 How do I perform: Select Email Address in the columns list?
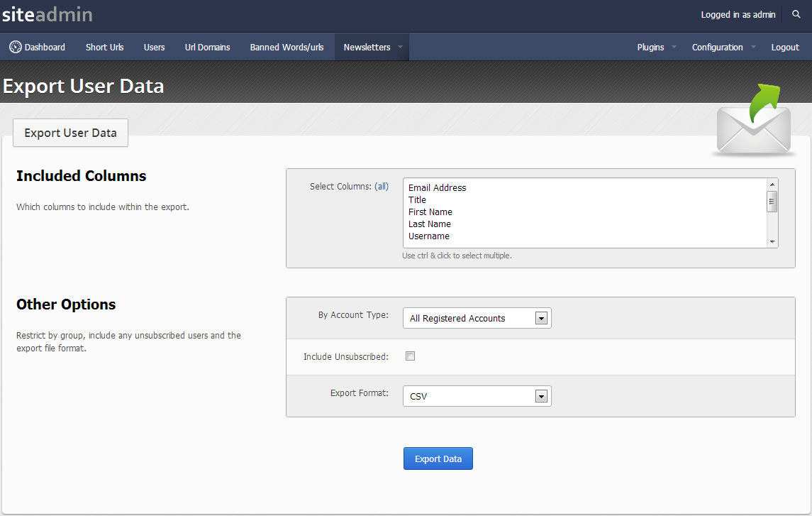point(438,188)
